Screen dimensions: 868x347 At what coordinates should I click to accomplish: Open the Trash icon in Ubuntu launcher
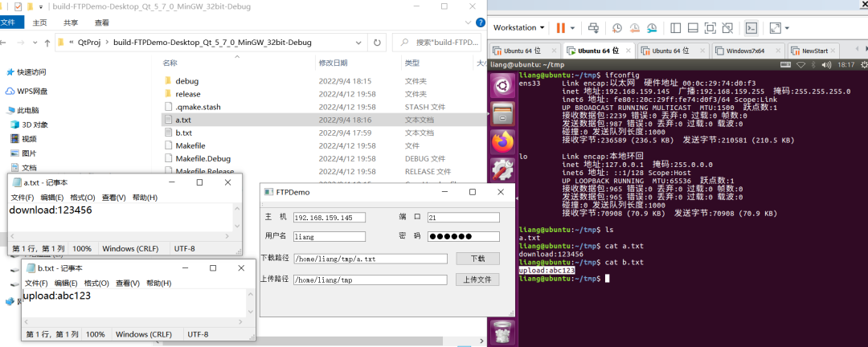click(502, 332)
